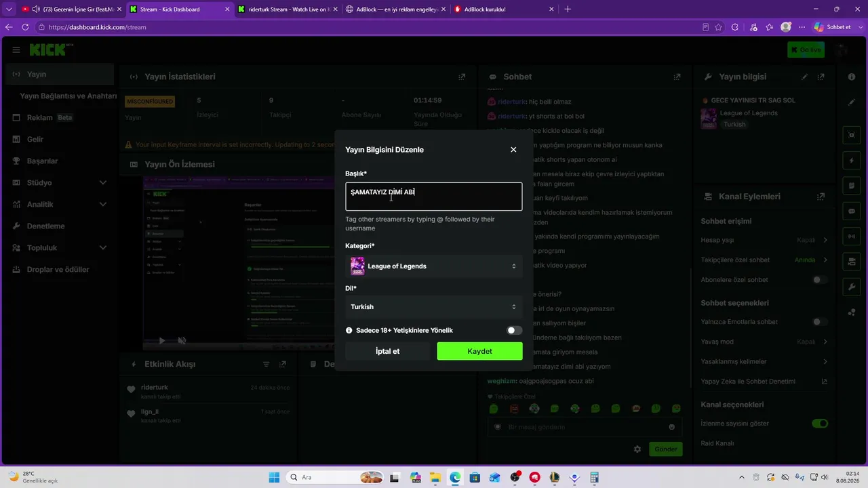The width and height of the screenshot is (868, 488).
Task: Switch to the riderturk Stream browser tab
Action: point(286,9)
